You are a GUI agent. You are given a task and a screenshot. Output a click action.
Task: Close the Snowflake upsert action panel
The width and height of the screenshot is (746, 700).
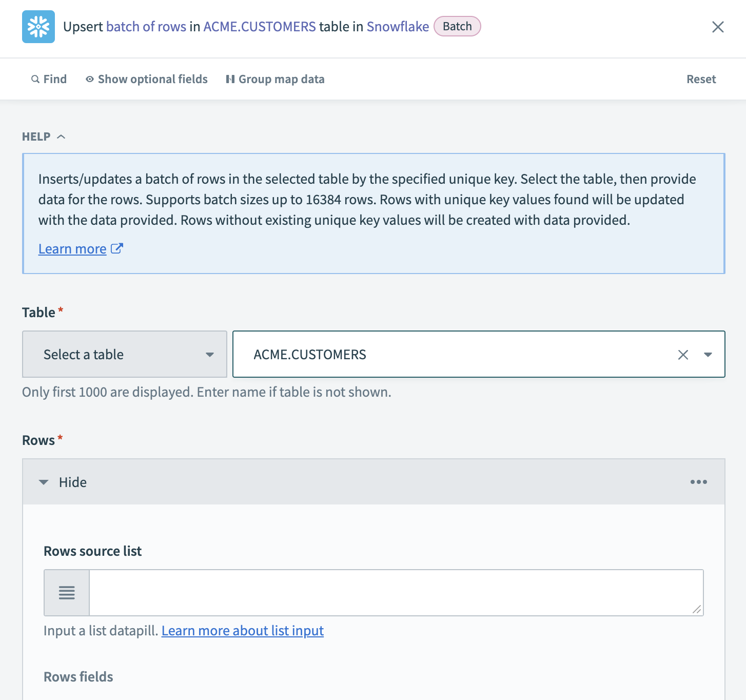[x=718, y=27]
